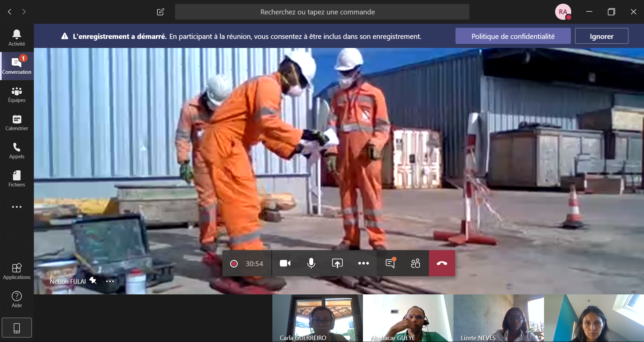Open the Équipes teams tab
This screenshot has width=644, height=342.
pos(17,94)
